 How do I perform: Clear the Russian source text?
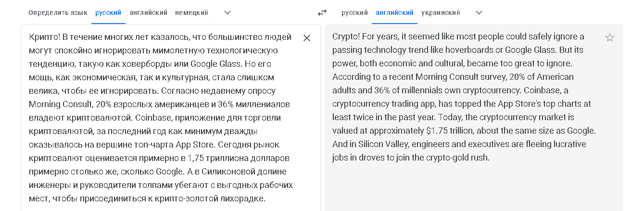pyautogui.click(x=307, y=38)
